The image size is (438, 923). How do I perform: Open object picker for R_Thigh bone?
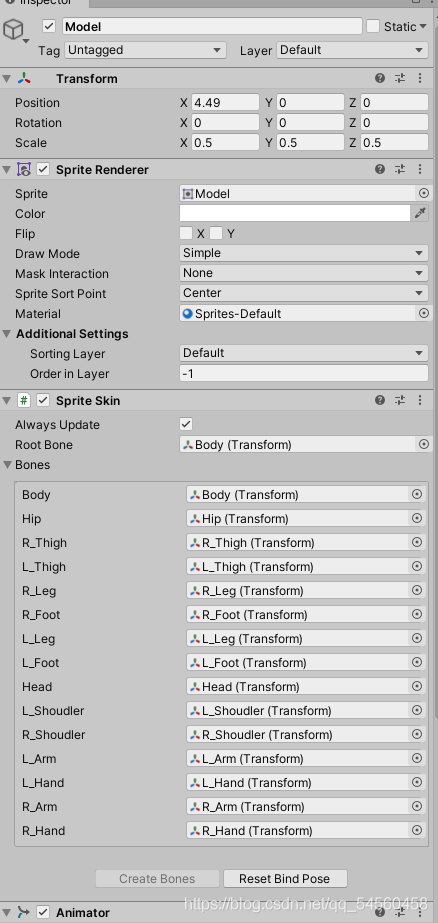417,542
